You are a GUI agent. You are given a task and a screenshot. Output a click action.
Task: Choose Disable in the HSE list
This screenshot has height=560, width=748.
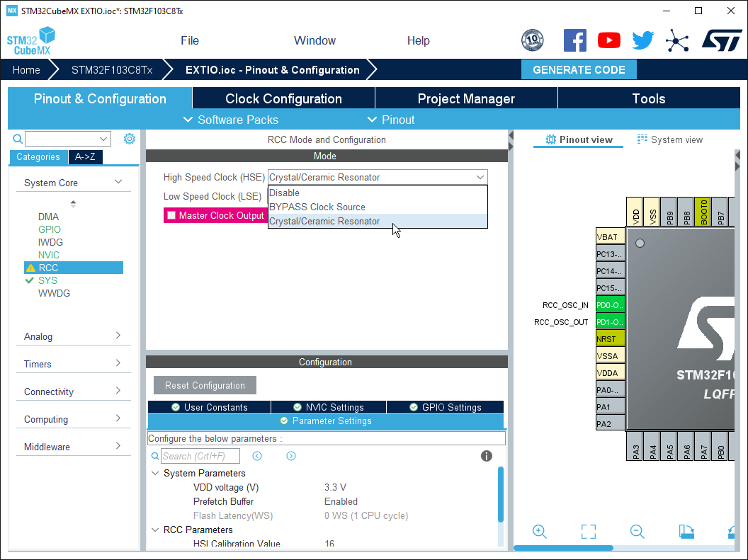click(x=378, y=193)
